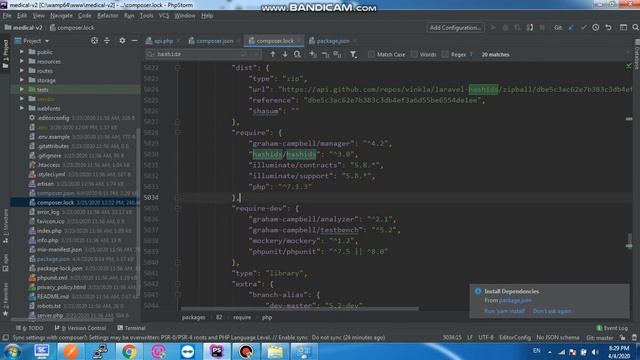This screenshot has width=640, height=360.
Task: Click package.json link in notification
Action: point(515,300)
